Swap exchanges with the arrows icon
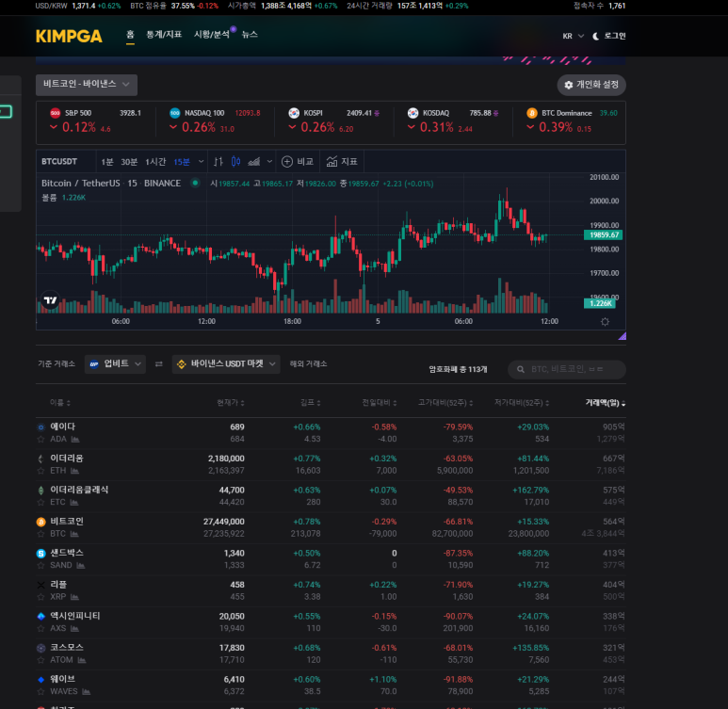The width and height of the screenshot is (728, 709). pyautogui.click(x=158, y=363)
